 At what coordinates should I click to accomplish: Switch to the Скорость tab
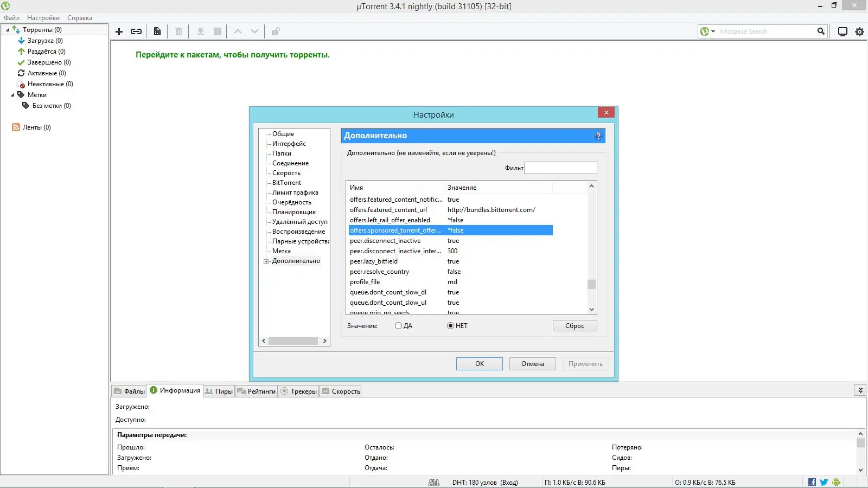click(x=341, y=391)
